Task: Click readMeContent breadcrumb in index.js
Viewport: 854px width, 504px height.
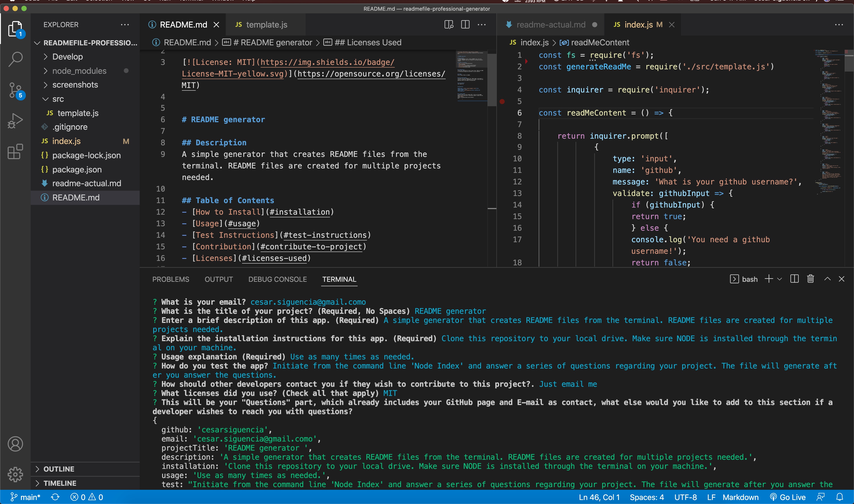Action: (595, 42)
